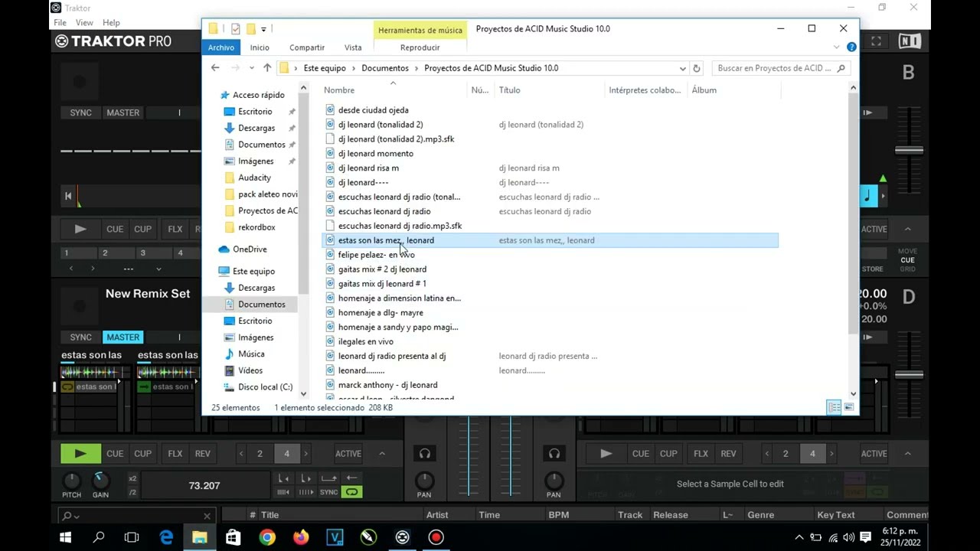The width and height of the screenshot is (980, 551).
Task: Click the blue keylock note icon on deck B
Action: [x=867, y=196]
